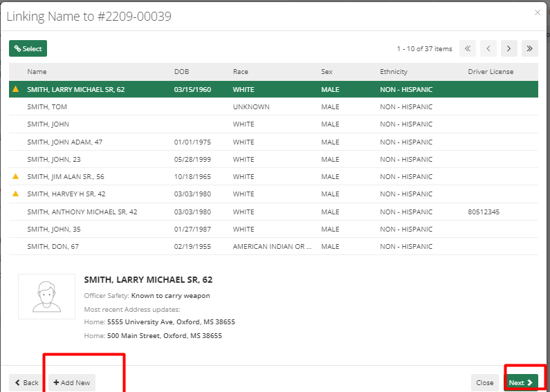550x392 pixels.
Task: Click the Add New button
Action: (72, 382)
